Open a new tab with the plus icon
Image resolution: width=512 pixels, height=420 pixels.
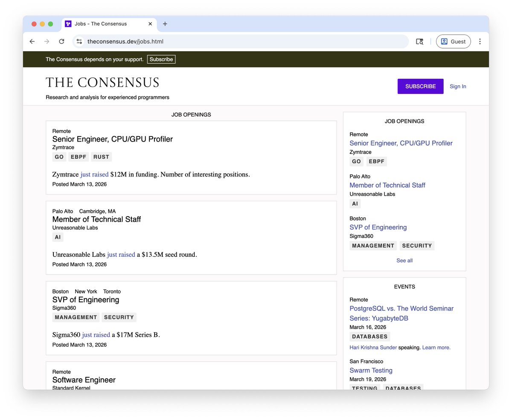pyautogui.click(x=165, y=24)
